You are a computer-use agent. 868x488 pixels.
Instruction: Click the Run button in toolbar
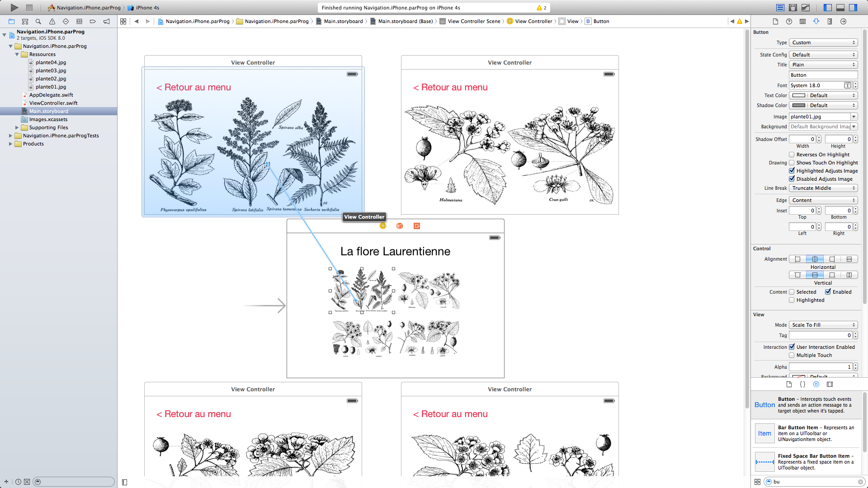point(13,7)
